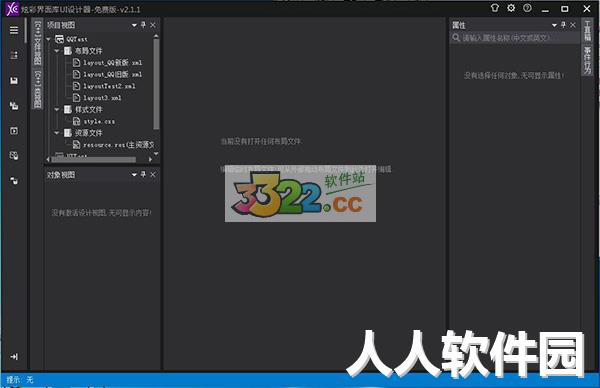
Task: Toggle pin on object view panel
Action: [x=143, y=174]
